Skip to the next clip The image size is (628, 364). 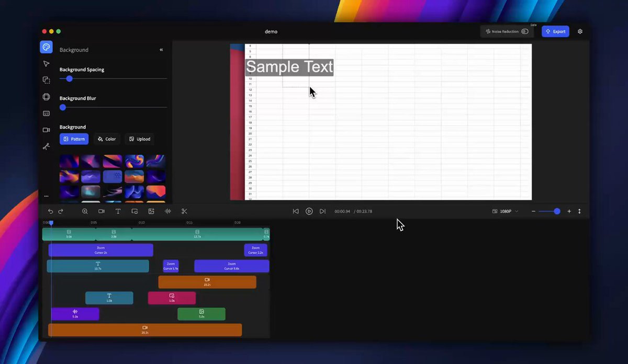[322, 211]
